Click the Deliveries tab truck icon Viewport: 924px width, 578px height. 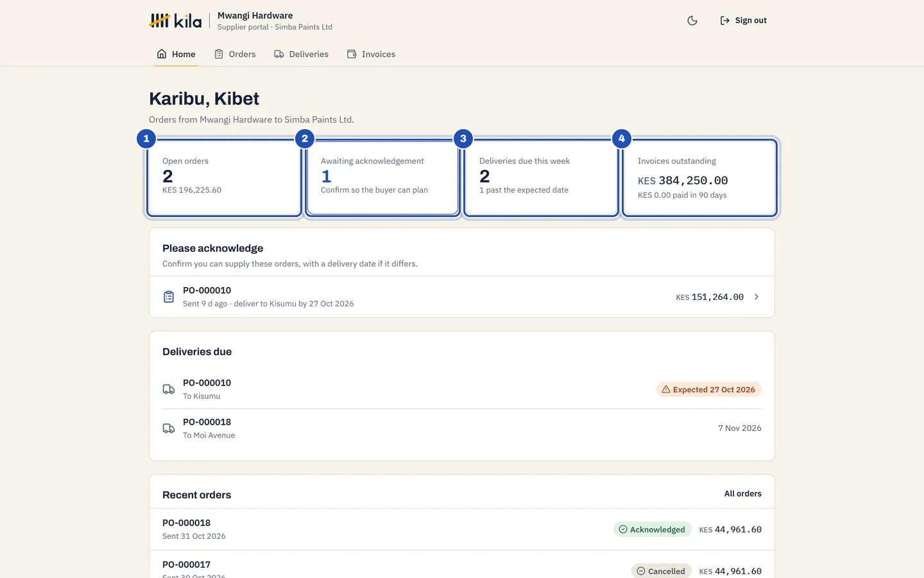click(279, 54)
